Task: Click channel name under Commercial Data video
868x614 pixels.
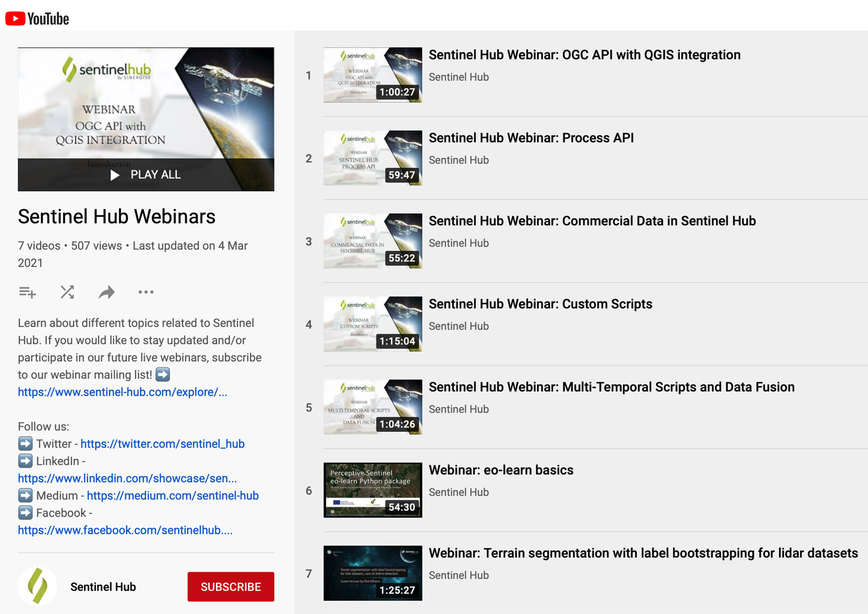Action: tap(459, 243)
